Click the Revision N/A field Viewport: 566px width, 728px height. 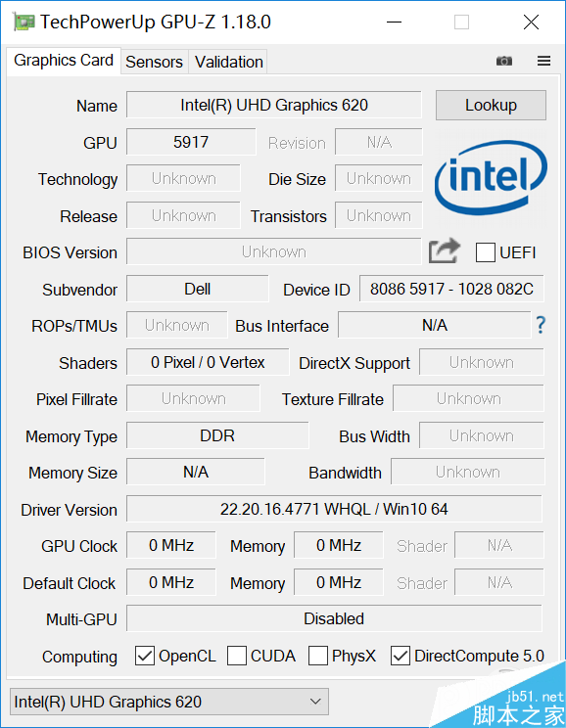pyautogui.click(x=379, y=142)
